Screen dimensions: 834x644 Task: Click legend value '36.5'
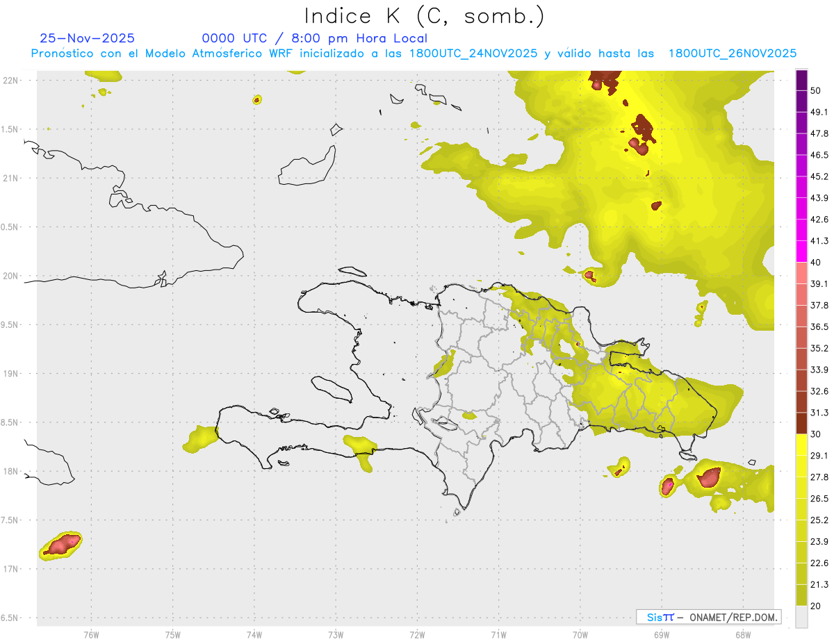point(819,327)
